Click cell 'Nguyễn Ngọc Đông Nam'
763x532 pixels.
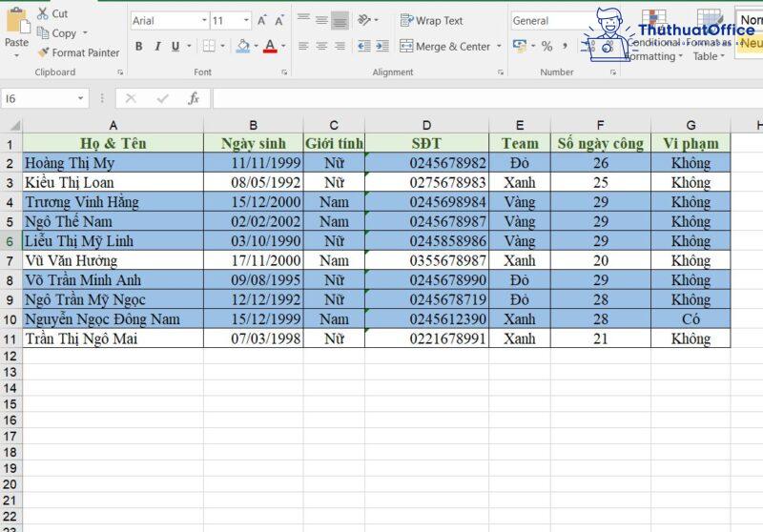tap(113, 318)
